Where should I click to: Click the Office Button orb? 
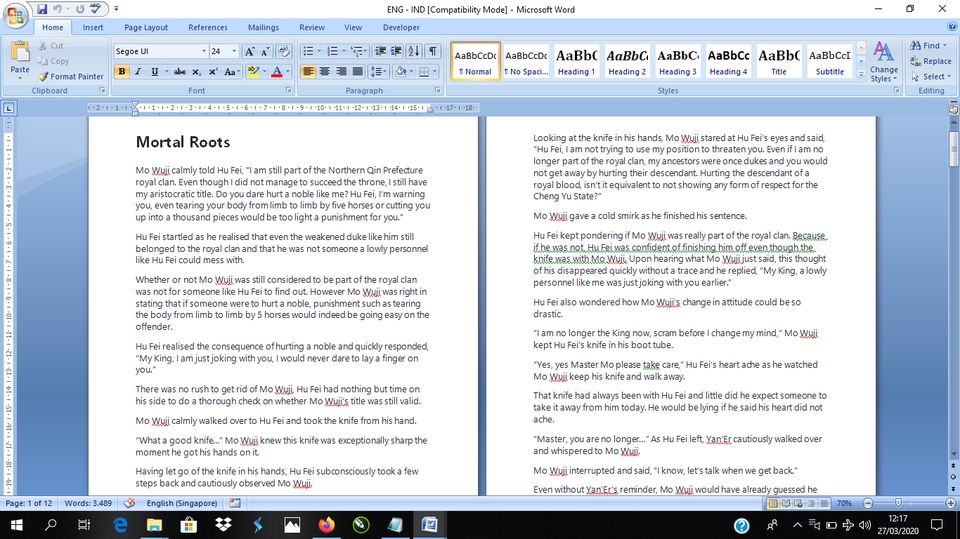coord(16,15)
